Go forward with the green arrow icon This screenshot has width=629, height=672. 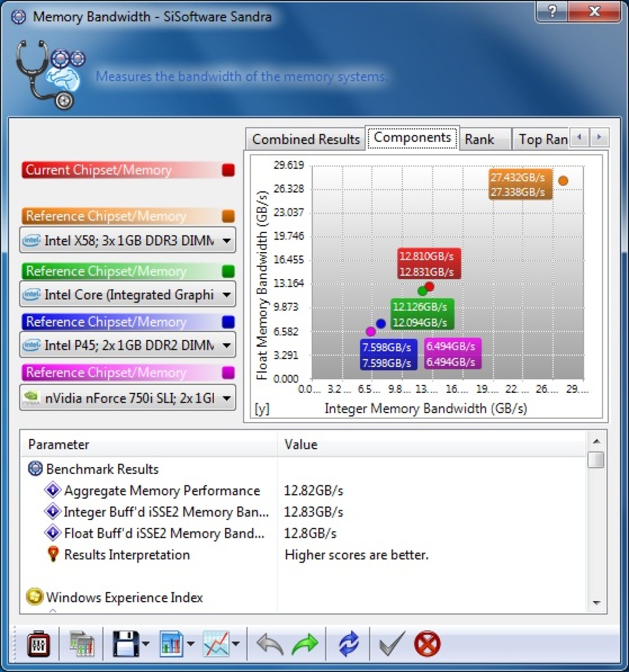click(305, 644)
